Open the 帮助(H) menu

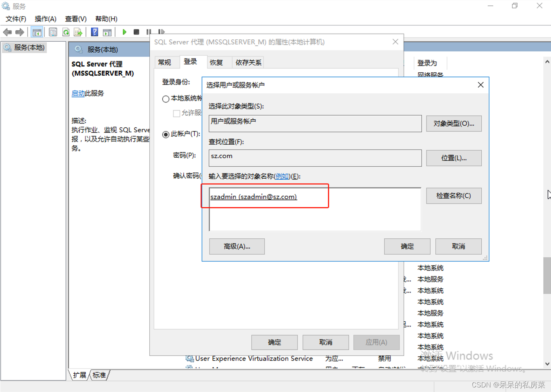(x=106, y=19)
